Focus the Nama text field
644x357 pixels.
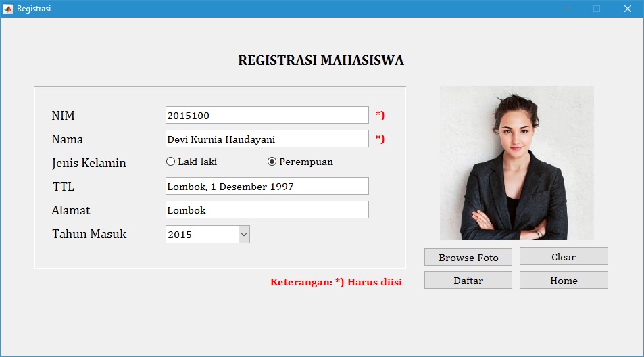267,139
